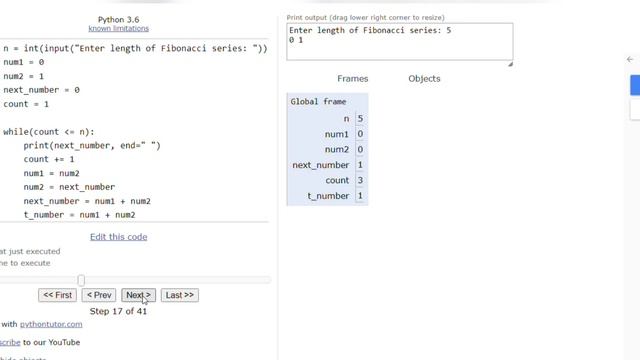
Task: Click next_number variable in Global frame
Action: [x=321, y=165]
